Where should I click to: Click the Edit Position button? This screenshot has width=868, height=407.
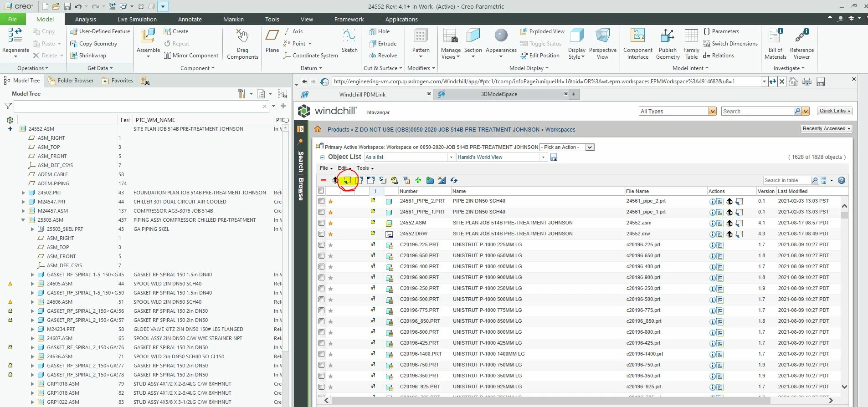540,56
